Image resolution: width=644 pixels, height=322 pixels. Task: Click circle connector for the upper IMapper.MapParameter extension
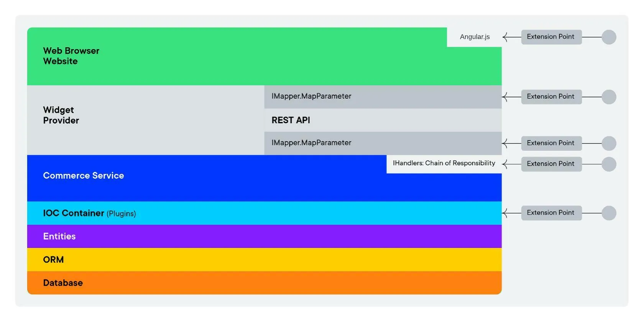click(x=609, y=97)
